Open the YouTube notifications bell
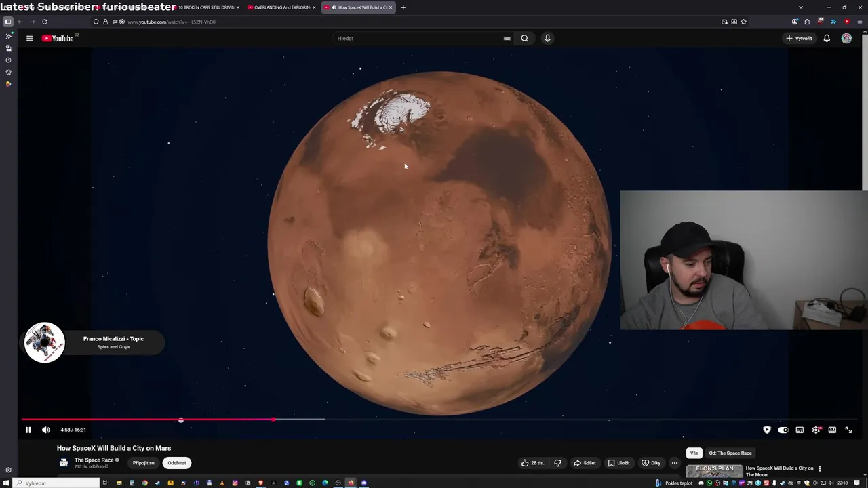868x488 pixels. (827, 38)
